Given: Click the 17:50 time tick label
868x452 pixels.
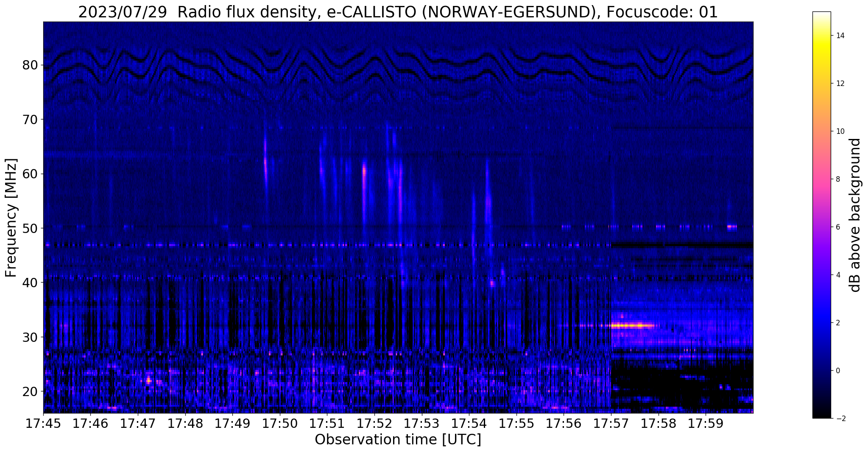Looking at the screenshot, I should point(280,424).
